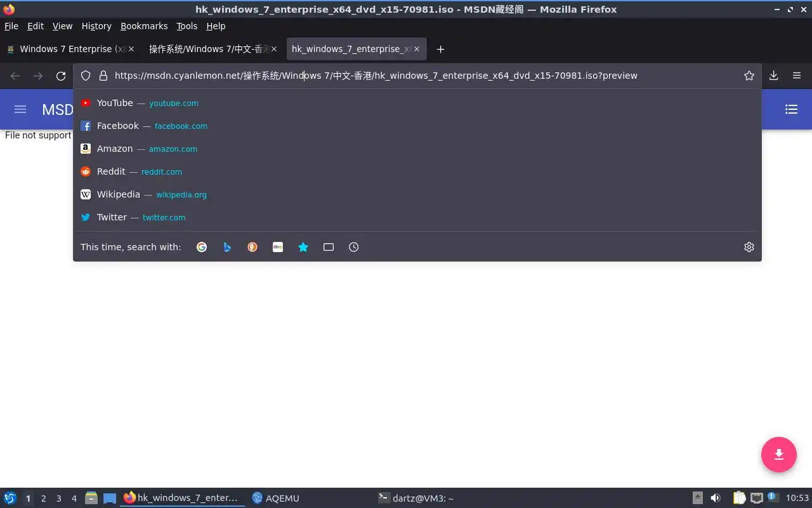Viewport: 812px width, 508px height.
Task: Close the 操作系统/Windows 7 tab
Action: pyautogui.click(x=274, y=49)
